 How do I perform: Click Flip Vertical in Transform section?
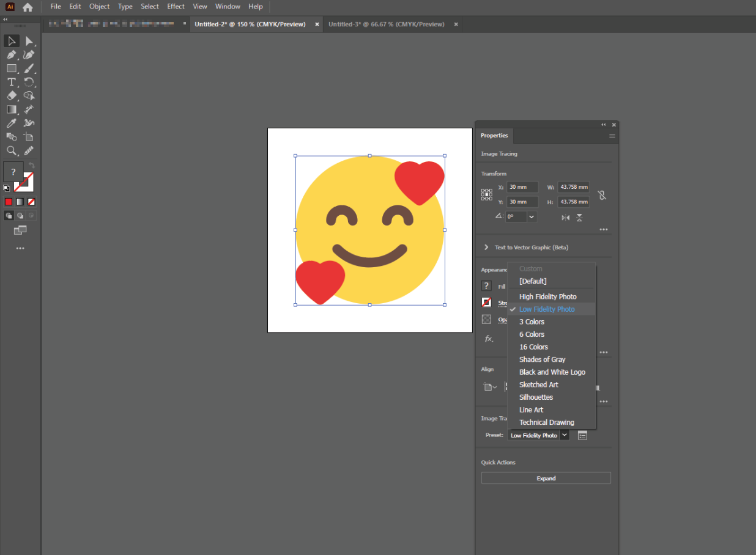[579, 218]
